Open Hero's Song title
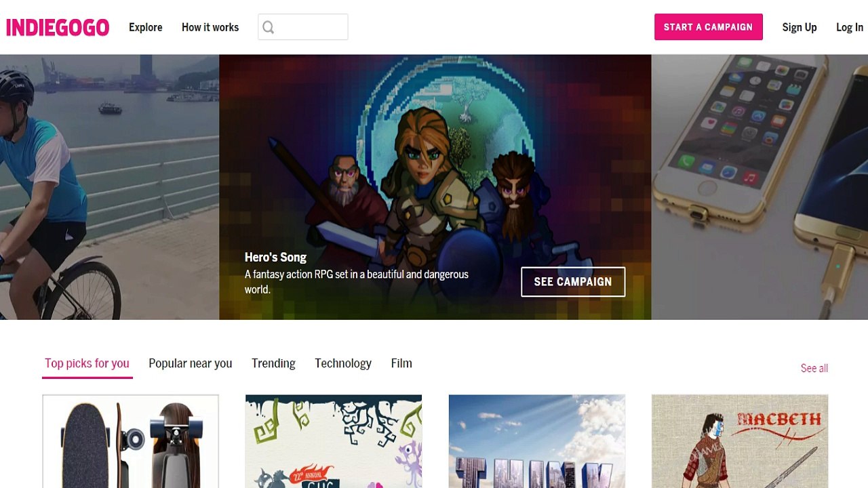This screenshot has width=868, height=488. [275, 257]
